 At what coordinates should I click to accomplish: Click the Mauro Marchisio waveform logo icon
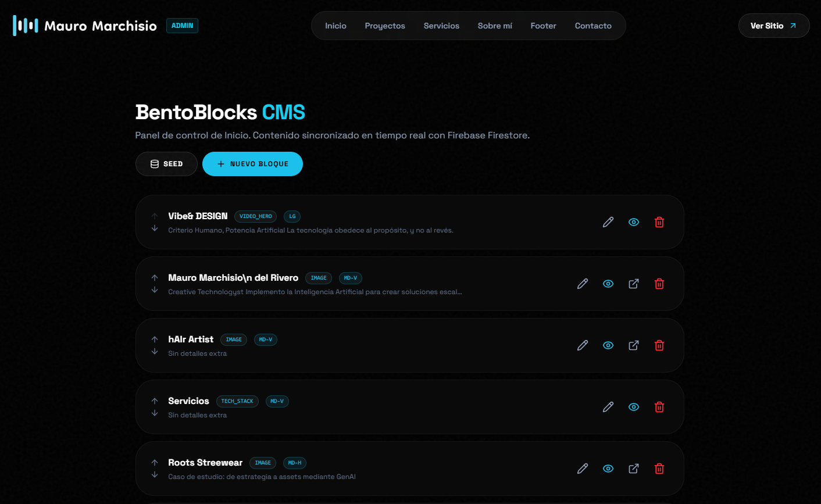[x=26, y=26]
